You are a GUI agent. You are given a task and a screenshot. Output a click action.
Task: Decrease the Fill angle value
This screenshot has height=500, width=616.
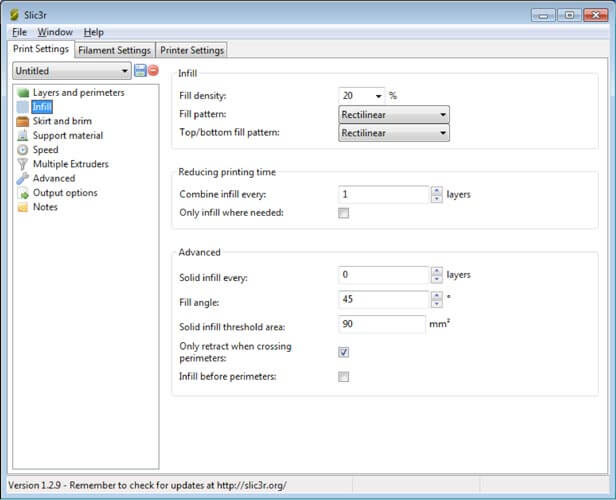pos(436,304)
